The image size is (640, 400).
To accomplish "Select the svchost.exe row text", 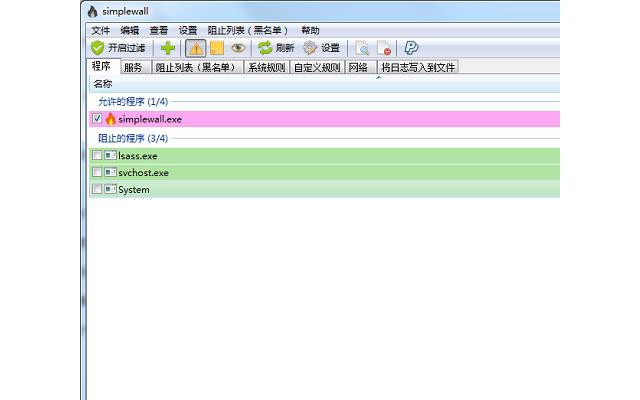I will (x=143, y=173).
